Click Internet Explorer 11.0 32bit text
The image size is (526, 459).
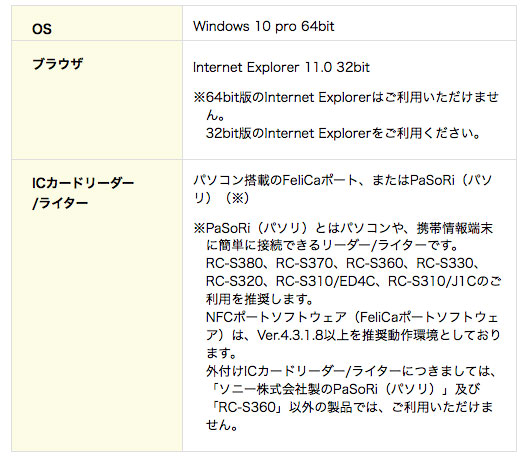pos(281,67)
